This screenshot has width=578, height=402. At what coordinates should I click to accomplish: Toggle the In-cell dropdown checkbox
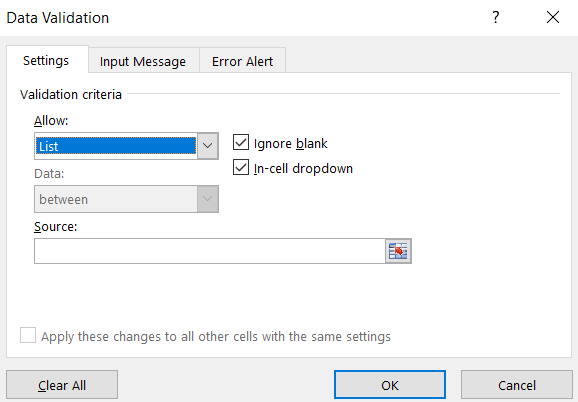241,167
